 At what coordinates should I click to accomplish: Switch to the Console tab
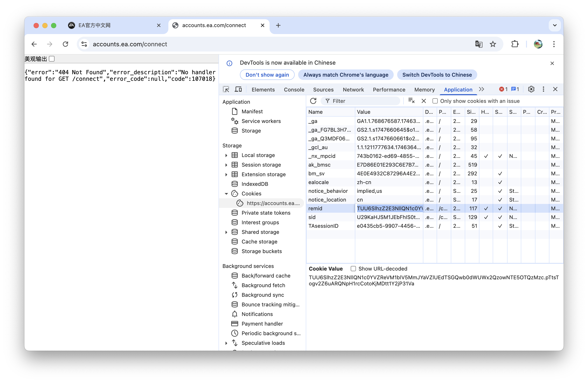[x=294, y=90]
